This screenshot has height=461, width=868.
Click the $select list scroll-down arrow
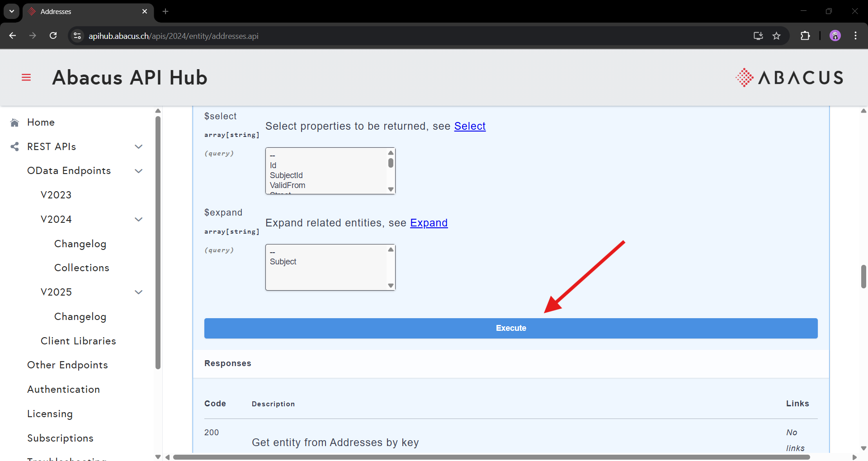pos(391,189)
